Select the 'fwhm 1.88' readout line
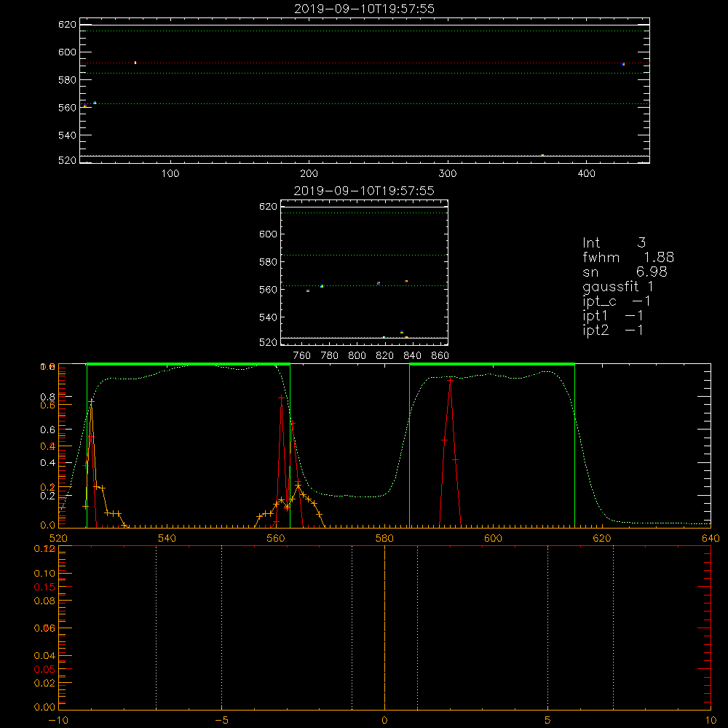The image size is (728, 728). tap(628, 257)
